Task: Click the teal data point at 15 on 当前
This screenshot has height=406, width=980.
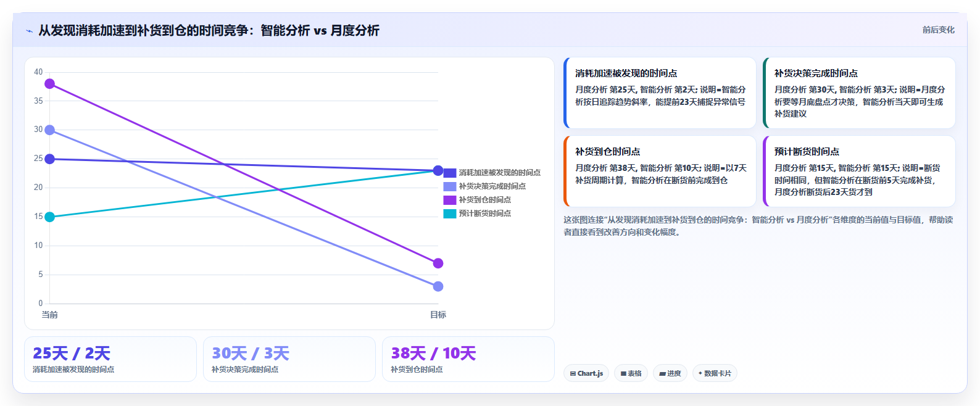Action: click(50, 217)
